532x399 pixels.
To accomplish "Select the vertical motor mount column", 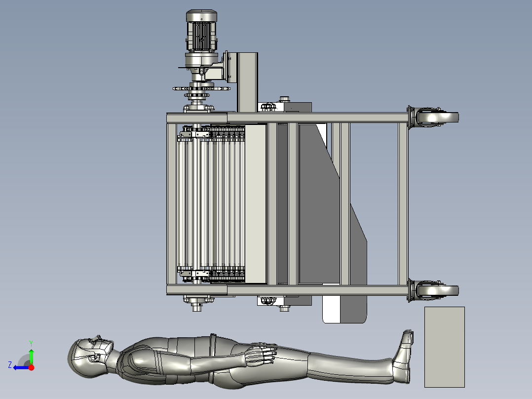I will (247, 82).
